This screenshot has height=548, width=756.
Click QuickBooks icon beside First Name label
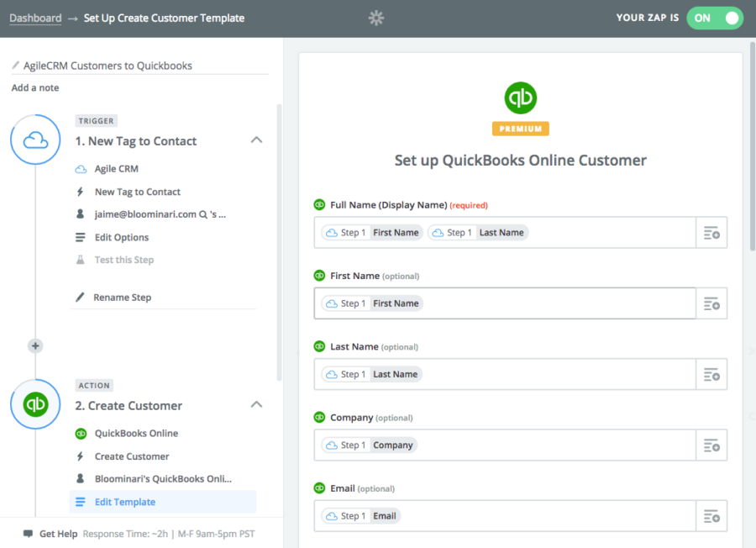tap(319, 276)
